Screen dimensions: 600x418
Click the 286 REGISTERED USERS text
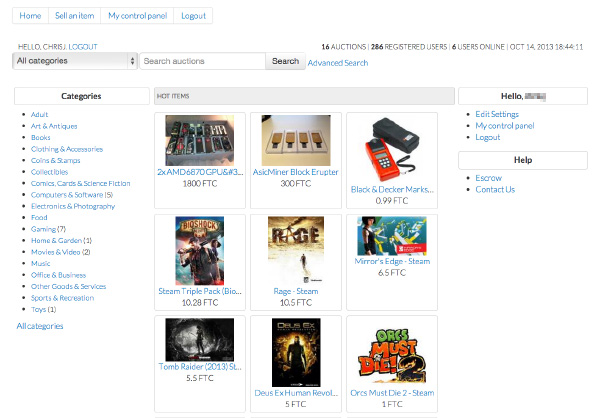click(x=409, y=47)
